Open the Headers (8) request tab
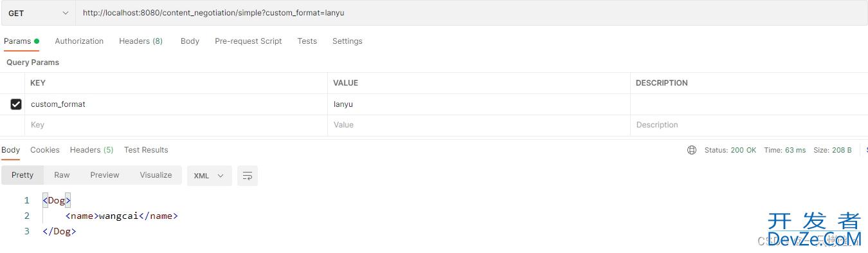This screenshot has height=253, width=868. point(141,41)
